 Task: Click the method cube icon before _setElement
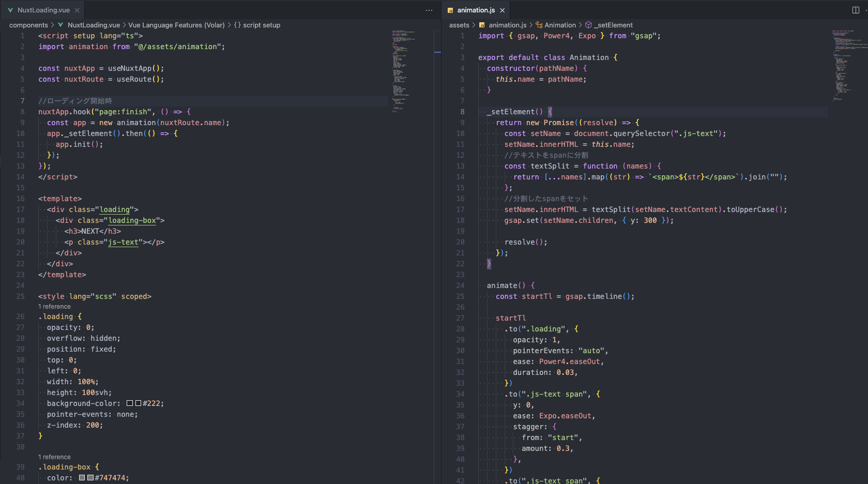(x=588, y=25)
